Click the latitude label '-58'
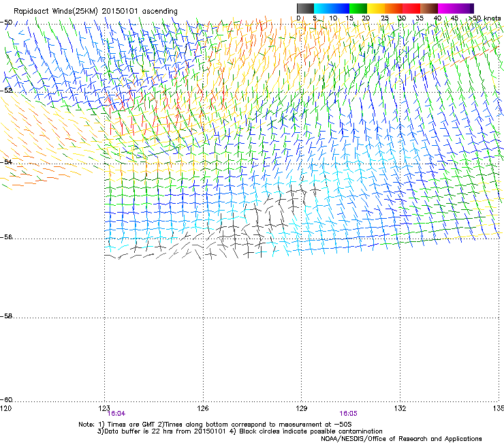 click(x=6, y=316)
